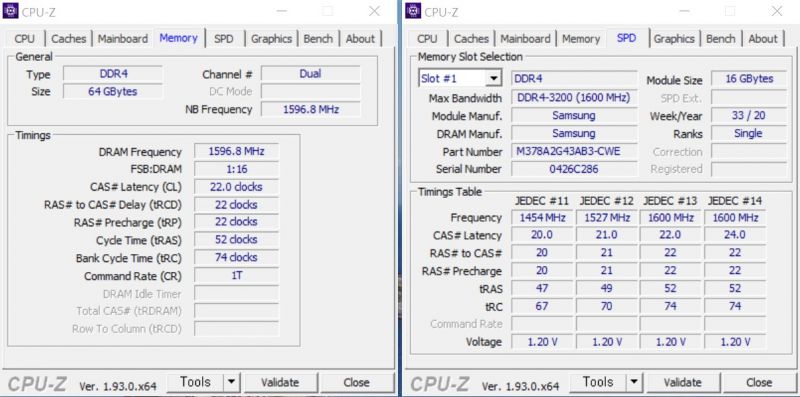The width and height of the screenshot is (800, 397).
Task: Click the Module Manuf. Samsung value
Action: tap(574, 115)
